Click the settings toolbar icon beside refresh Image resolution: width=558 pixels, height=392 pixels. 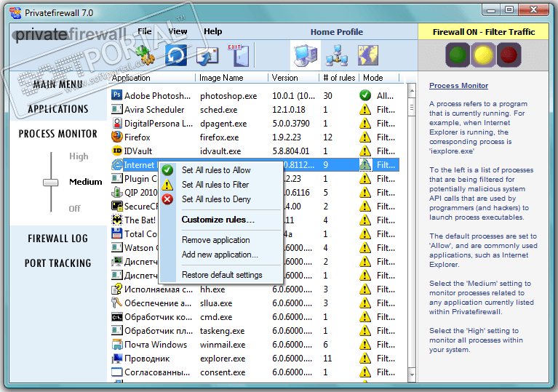coord(146,55)
